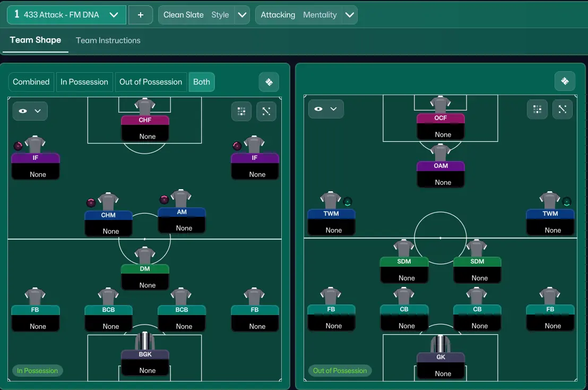Open grid view icon on In Possession pitch
Image resolution: width=588 pixels, height=390 pixels.
[241, 111]
